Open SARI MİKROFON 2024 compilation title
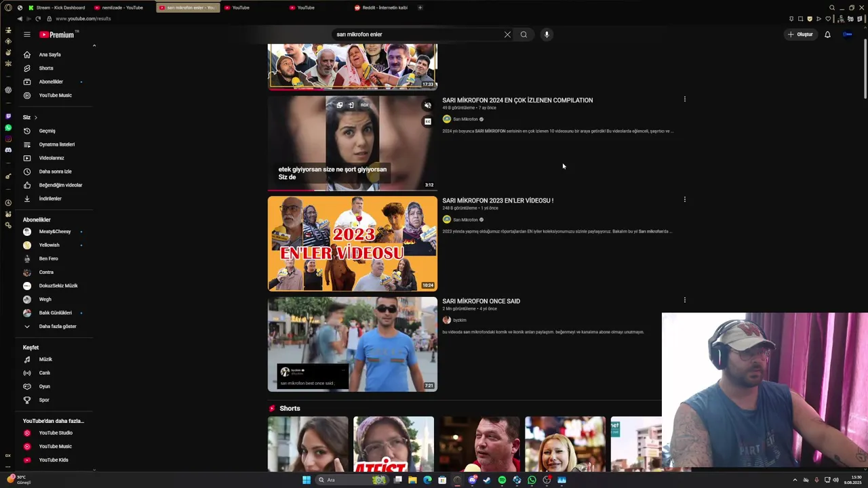The width and height of the screenshot is (868, 488). pos(517,100)
